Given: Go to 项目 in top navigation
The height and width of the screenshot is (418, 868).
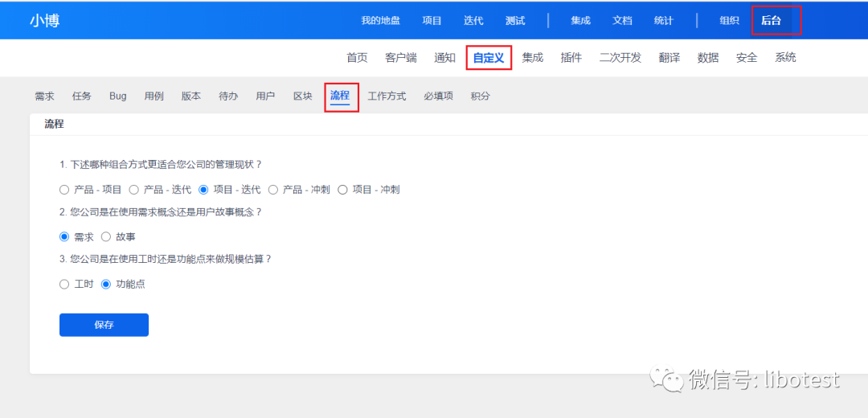Looking at the screenshot, I should (x=432, y=20).
